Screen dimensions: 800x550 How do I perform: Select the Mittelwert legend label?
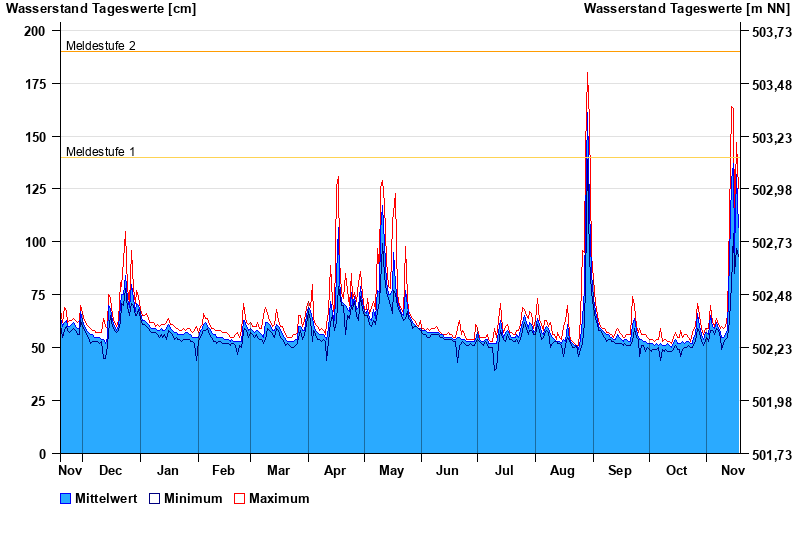107,498
